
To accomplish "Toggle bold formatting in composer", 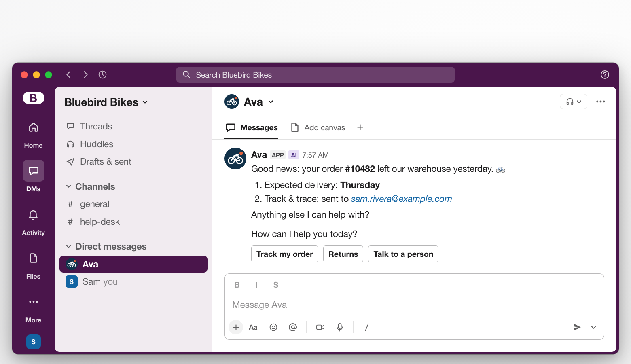I will click(237, 285).
